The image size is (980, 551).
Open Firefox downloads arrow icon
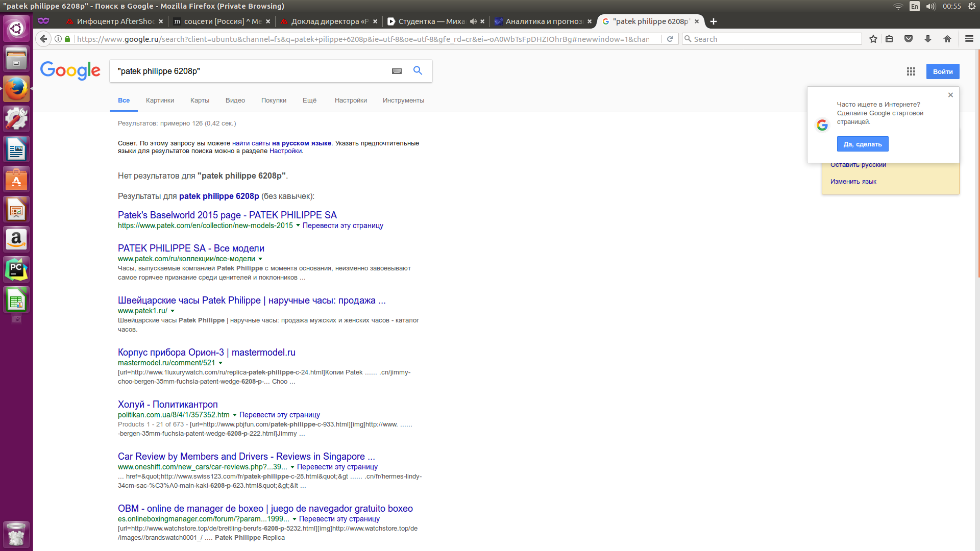[928, 39]
